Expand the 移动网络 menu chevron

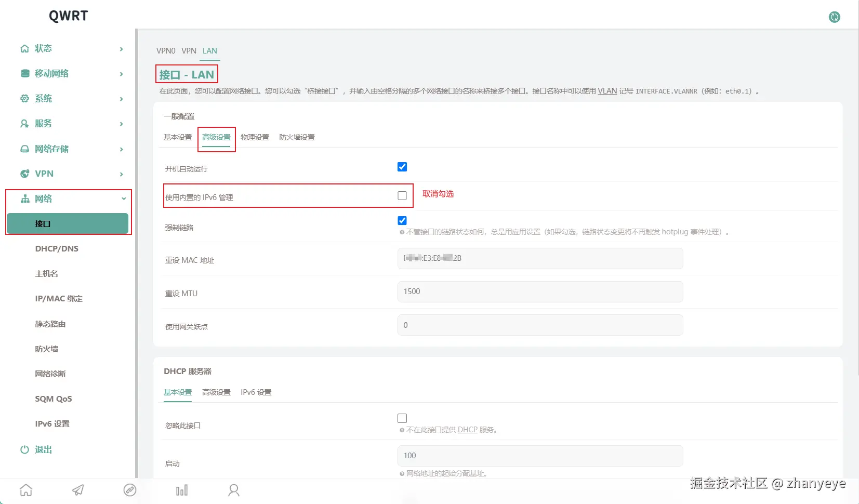coord(122,74)
